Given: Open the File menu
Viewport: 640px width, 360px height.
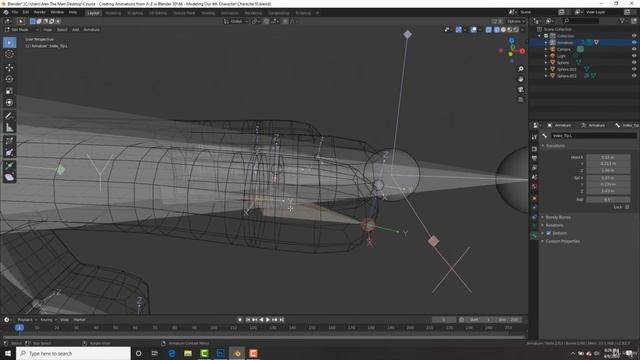Looking at the screenshot, I should click(x=15, y=13).
